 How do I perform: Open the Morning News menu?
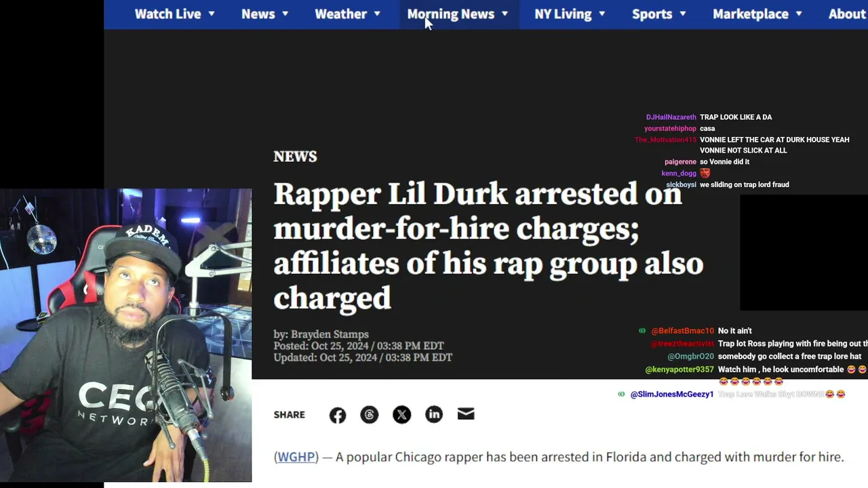[x=458, y=14]
